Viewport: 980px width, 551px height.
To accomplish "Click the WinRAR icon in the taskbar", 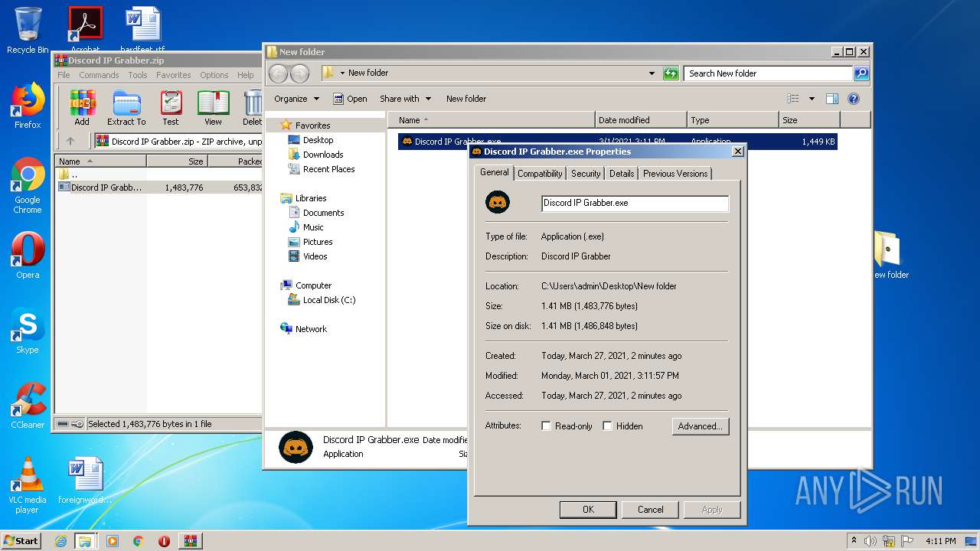I will 190,541.
